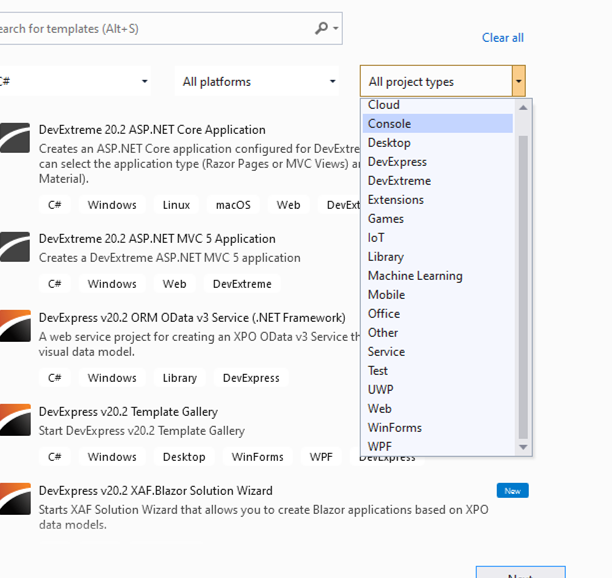
Task: Select DevExpress v20.2 ORM OData v3 Service template
Action: 192,318
